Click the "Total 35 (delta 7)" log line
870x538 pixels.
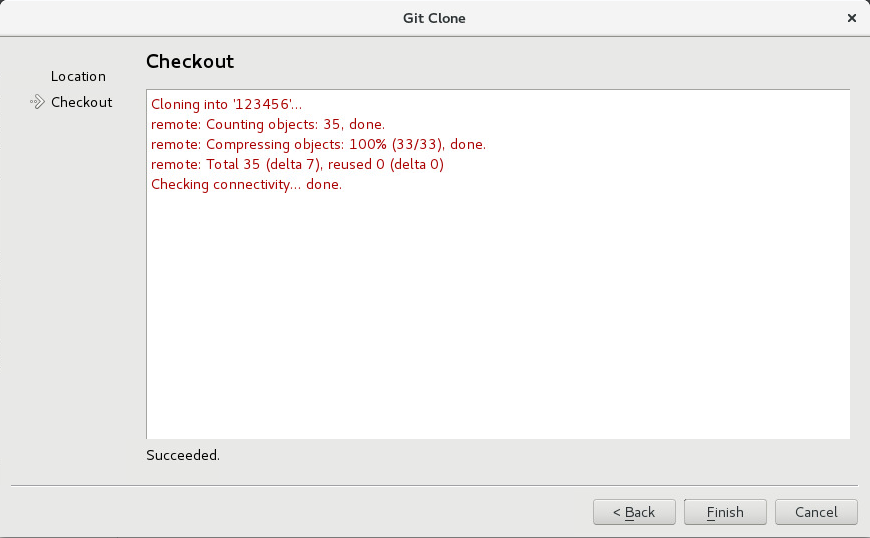297,164
